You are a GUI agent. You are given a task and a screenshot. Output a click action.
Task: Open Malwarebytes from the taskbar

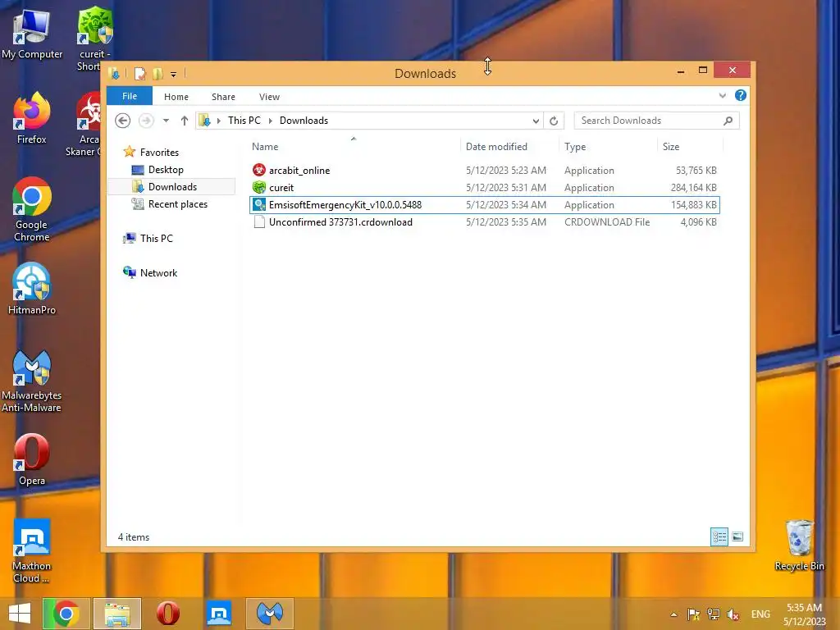pyautogui.click(x=270, y=614)
